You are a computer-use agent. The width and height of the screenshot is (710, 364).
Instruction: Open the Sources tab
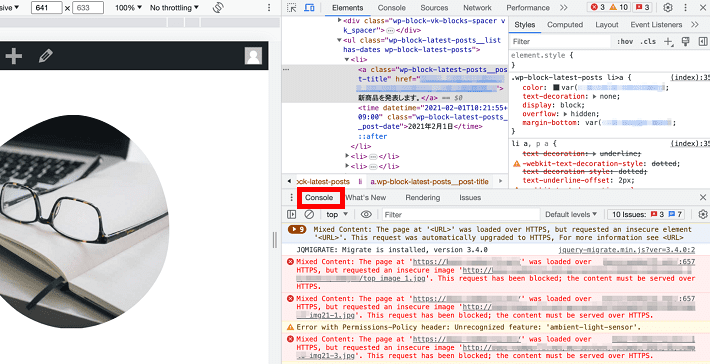(x=434, y=8)
